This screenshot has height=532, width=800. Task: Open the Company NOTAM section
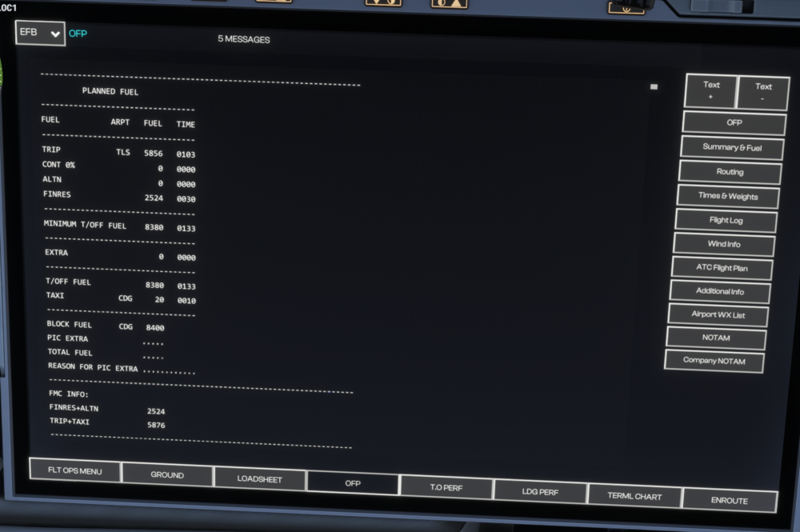714,361
